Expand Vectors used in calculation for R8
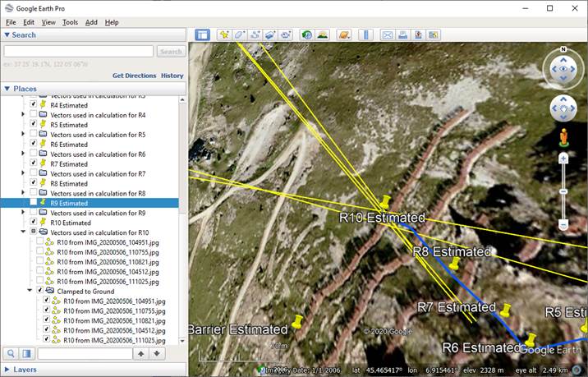This screenshot has width=588, height=377. [23, 192]
